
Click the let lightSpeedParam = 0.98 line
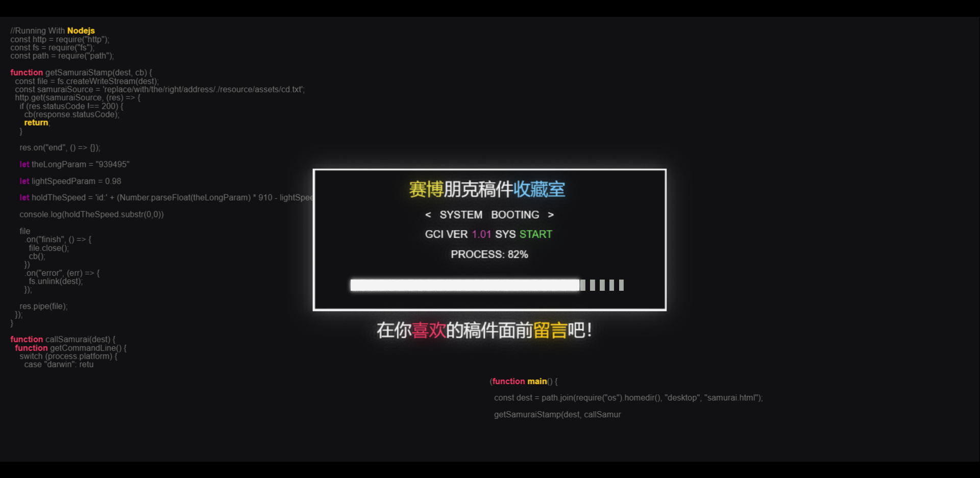pyautogui.click(x=70, y=181)
